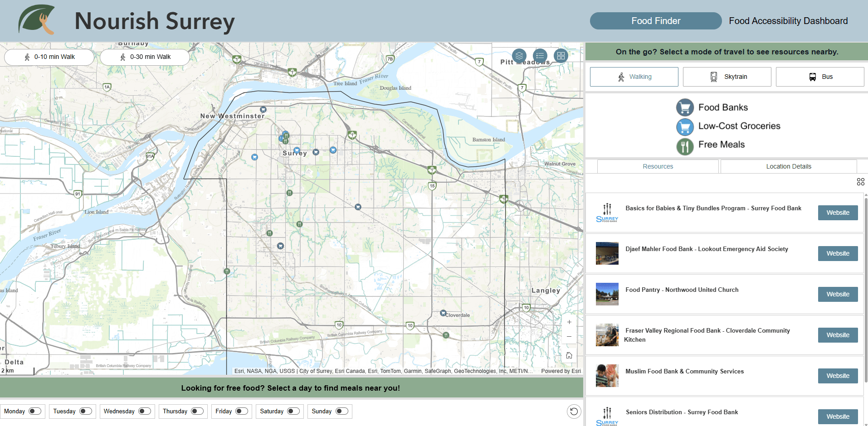Click the Free Meals fork icon in the legend

click(685, 146)
